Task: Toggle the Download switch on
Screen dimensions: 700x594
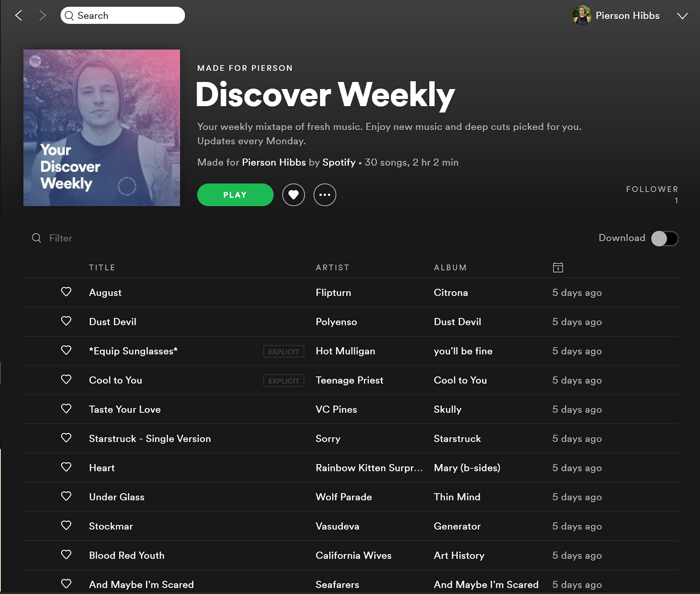Action: click(665, 239)
